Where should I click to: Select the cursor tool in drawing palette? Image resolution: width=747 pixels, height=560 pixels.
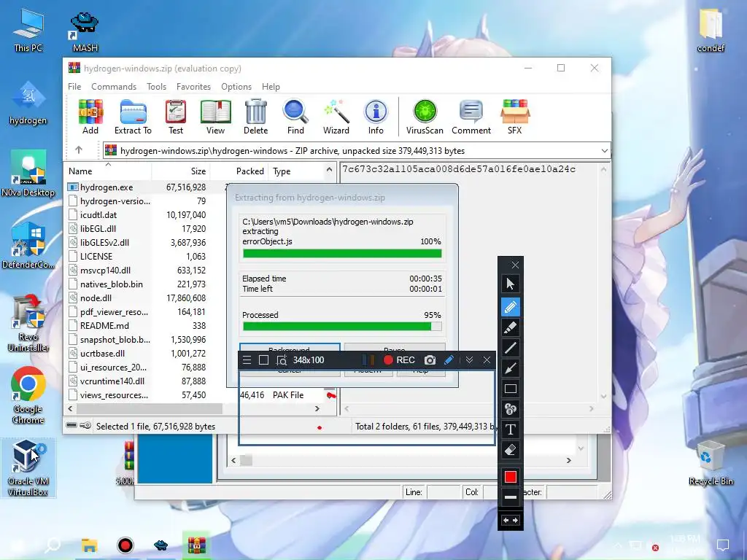pos(510,284)
